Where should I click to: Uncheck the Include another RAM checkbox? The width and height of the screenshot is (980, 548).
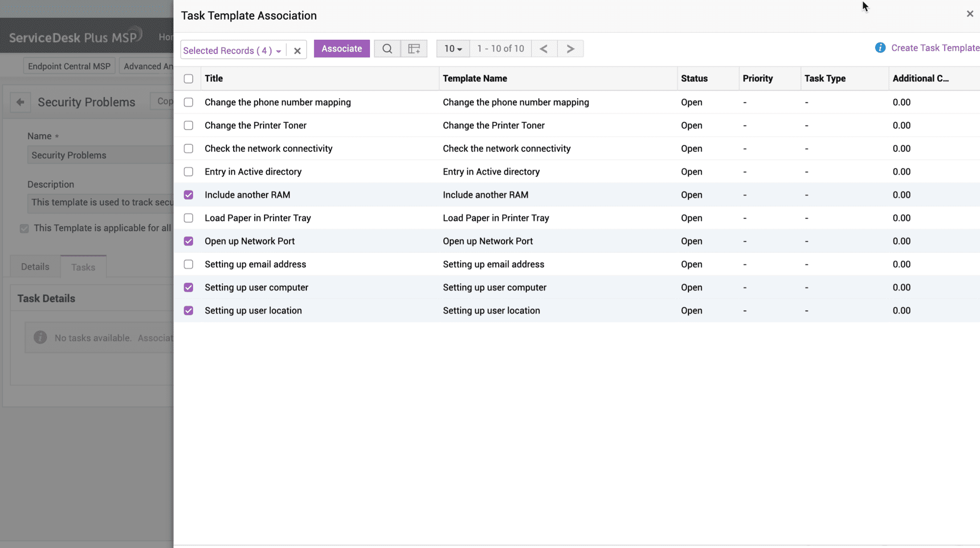[x=189, y=195]
